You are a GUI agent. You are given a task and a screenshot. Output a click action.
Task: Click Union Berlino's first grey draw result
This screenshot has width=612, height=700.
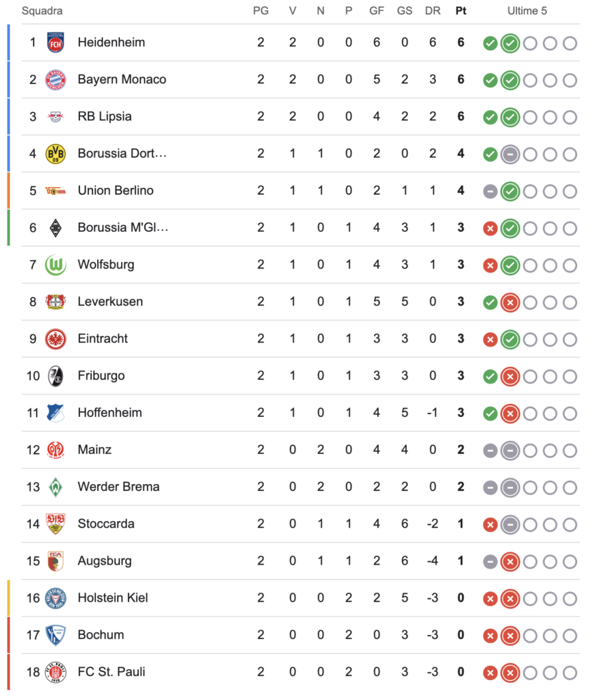click(x=490, y=191)
